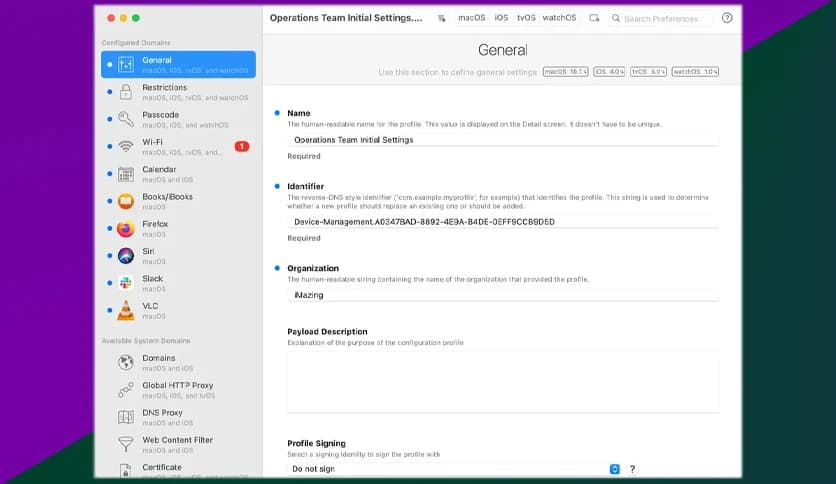This screenshot has width=836, height=484.
Task: Click the Payload Description text area
Action: click(503, 382)
